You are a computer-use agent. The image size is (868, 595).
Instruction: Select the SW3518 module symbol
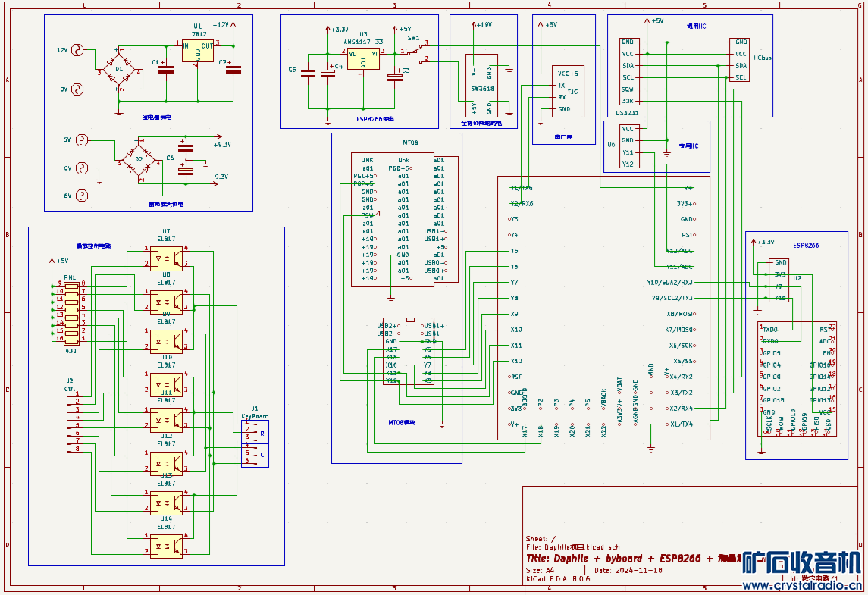tap(481, 85)
